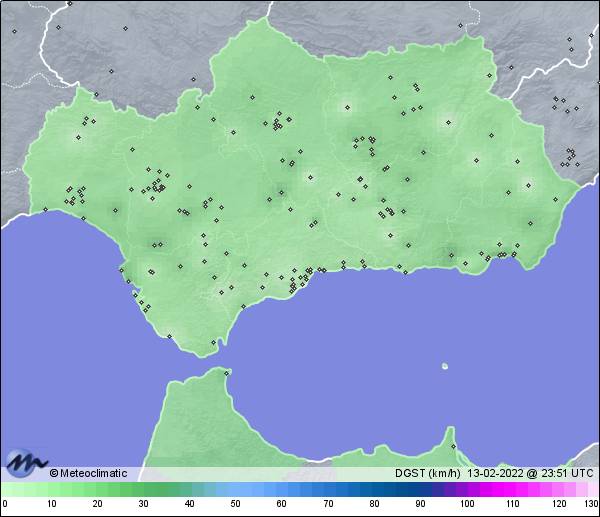Click the 13-02-2022 @ 23:51 UTC timestamp
This screenshot has width=600, height=517.
click(530, 473)
